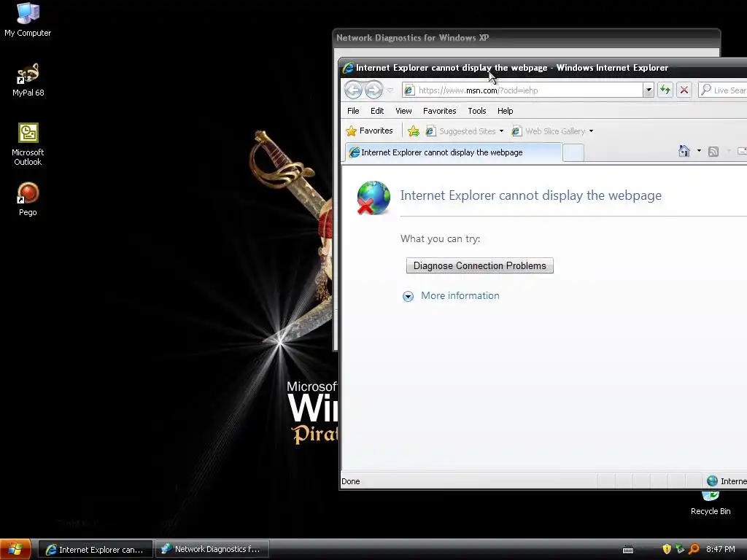The image size is (747, 560).
Task: Select the 'Internet Explorer cannot display' tab
Action: pos(454,152)
